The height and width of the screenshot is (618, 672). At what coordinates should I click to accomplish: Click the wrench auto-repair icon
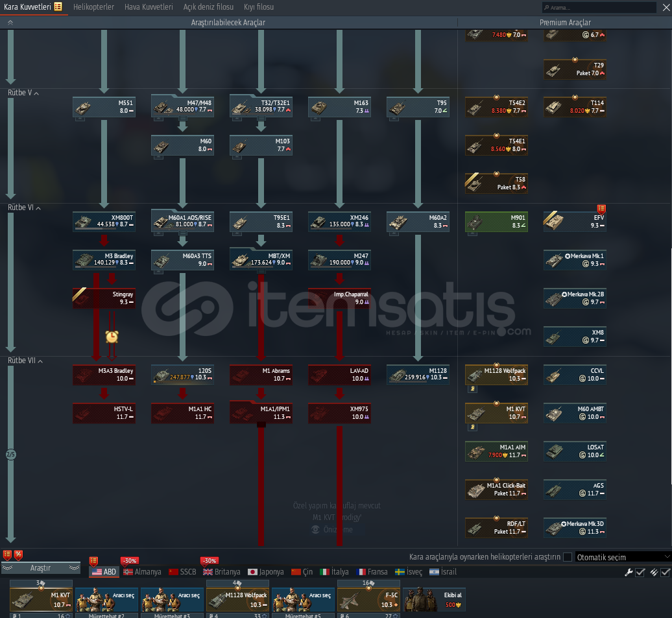(x=628, y=572)
